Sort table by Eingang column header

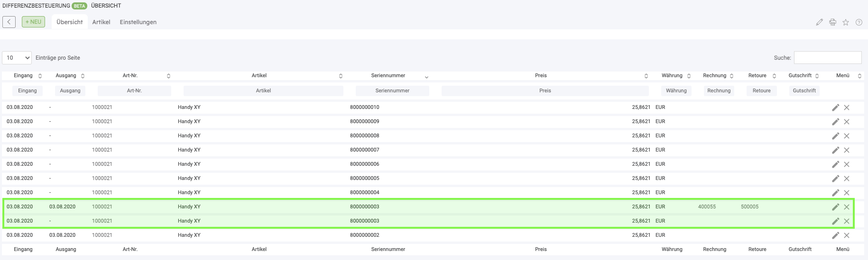coord(23,76)
